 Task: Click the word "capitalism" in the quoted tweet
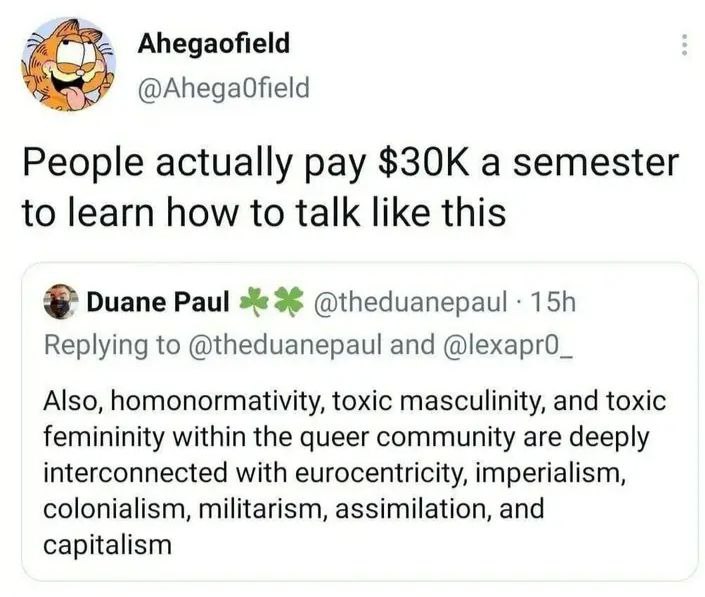(108, 544)
